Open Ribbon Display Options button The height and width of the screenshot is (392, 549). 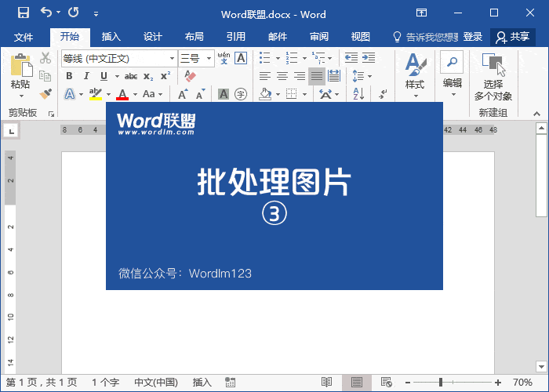[421, 13]
